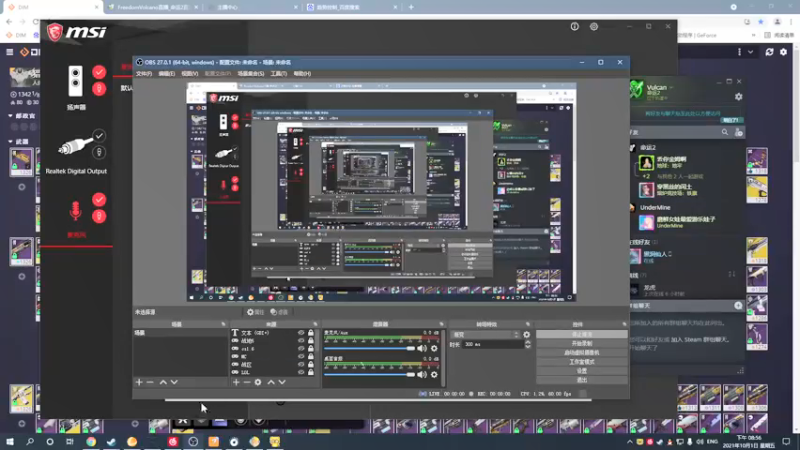Adjust desktop audio volume slider
800x450 pixels.
pos(369,374)
